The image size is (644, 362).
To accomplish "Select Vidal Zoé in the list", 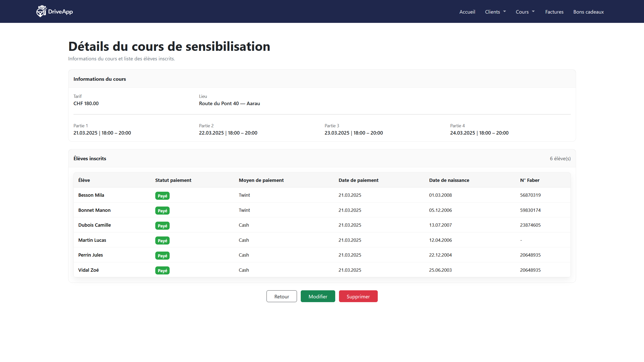I will (88, 270).
